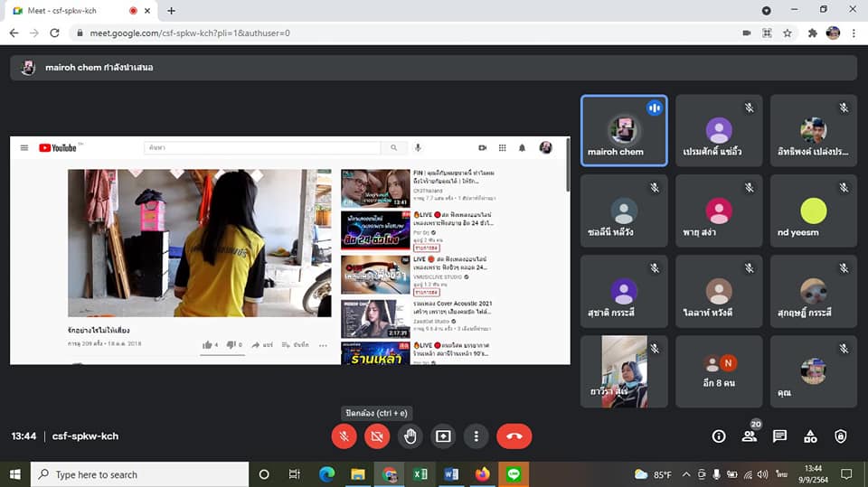The image size is (868, 487).
Task: Open meeting details info icon
Action: coord(719,436)
